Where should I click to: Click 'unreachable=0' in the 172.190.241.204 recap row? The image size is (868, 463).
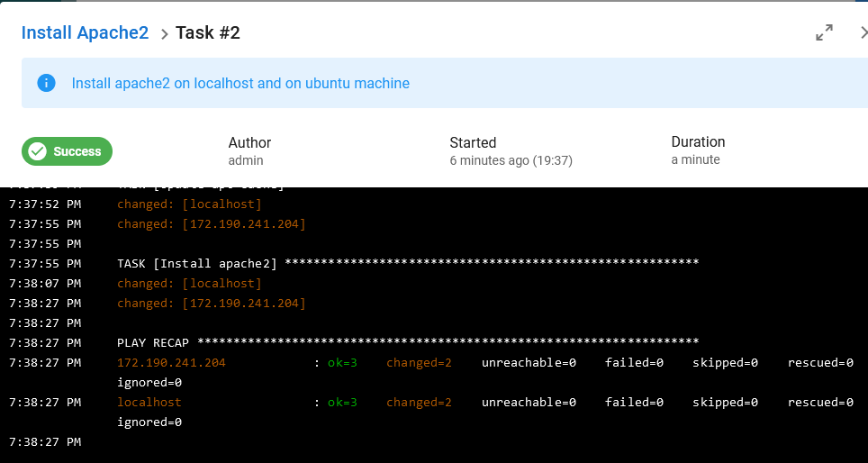coord(529,363)
